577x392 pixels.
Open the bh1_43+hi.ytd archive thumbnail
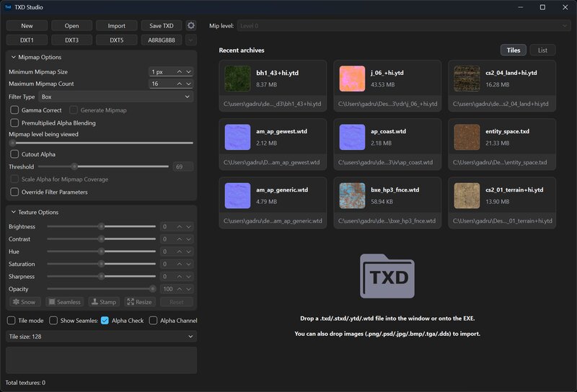tap(236, 78)
